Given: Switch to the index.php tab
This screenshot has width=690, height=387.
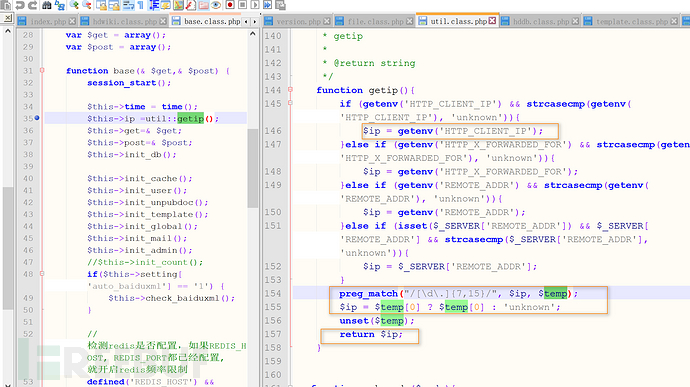Looking at the screenshot, I should 47,21.
